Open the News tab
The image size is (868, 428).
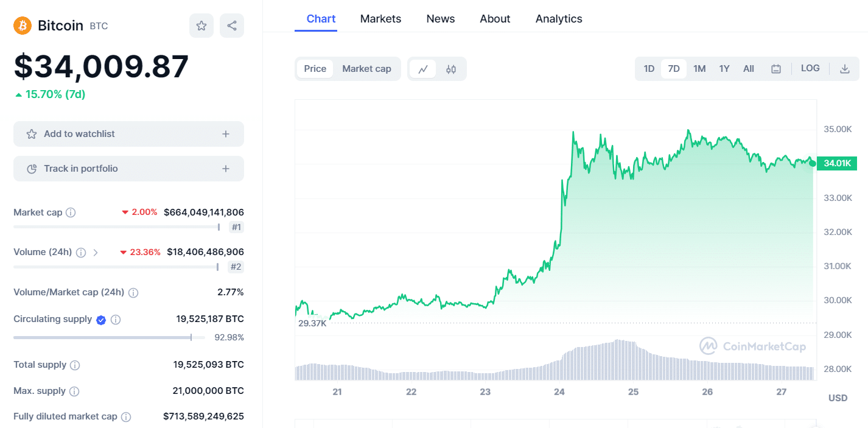click(440, 18)
